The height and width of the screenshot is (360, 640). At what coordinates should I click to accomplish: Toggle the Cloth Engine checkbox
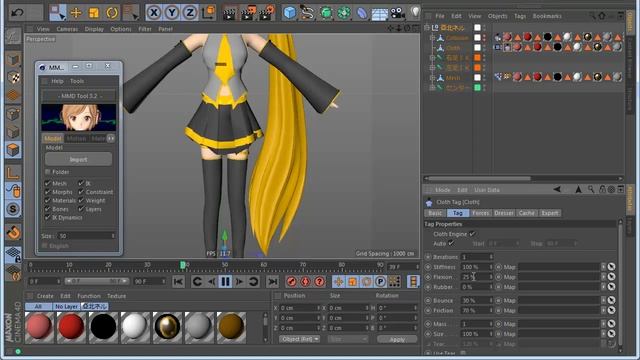coord(472,234)
